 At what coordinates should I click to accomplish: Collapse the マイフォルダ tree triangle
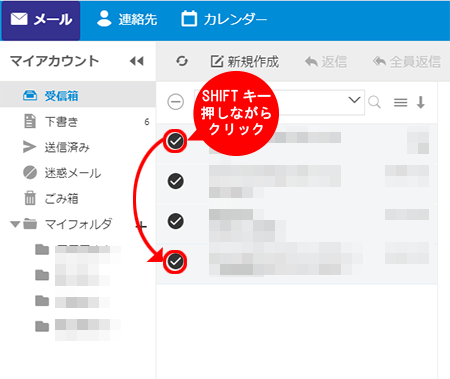pyautogui.click(x=15, y=224)
